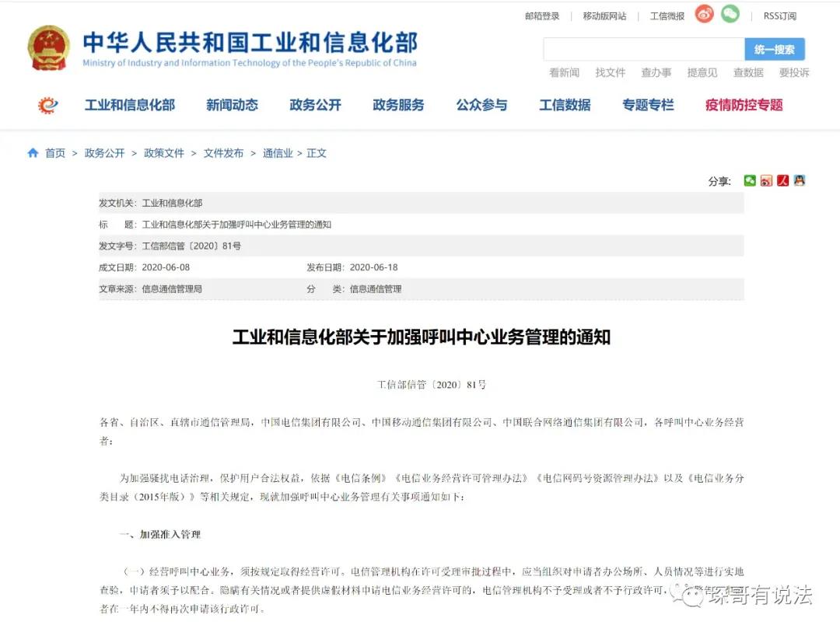Click the home icon in breadcrumb
The height and width of the screenshot is (632, 840).
tap(33, 153)
